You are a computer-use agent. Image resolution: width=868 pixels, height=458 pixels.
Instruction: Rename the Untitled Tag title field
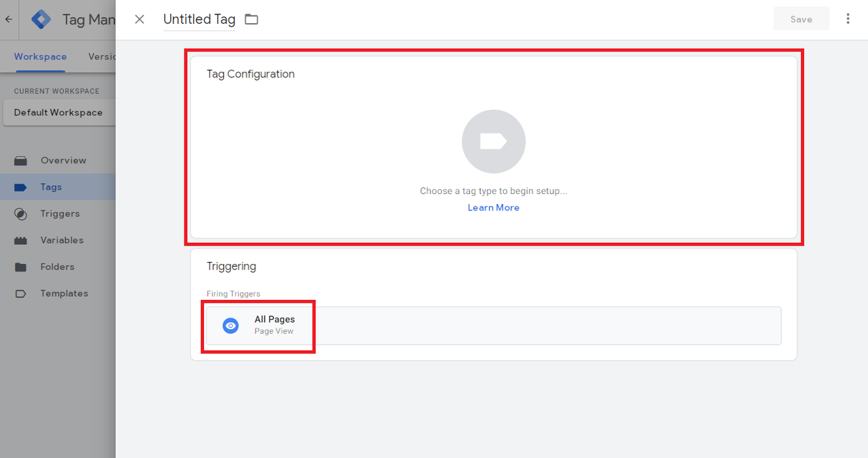coord(199,19)
